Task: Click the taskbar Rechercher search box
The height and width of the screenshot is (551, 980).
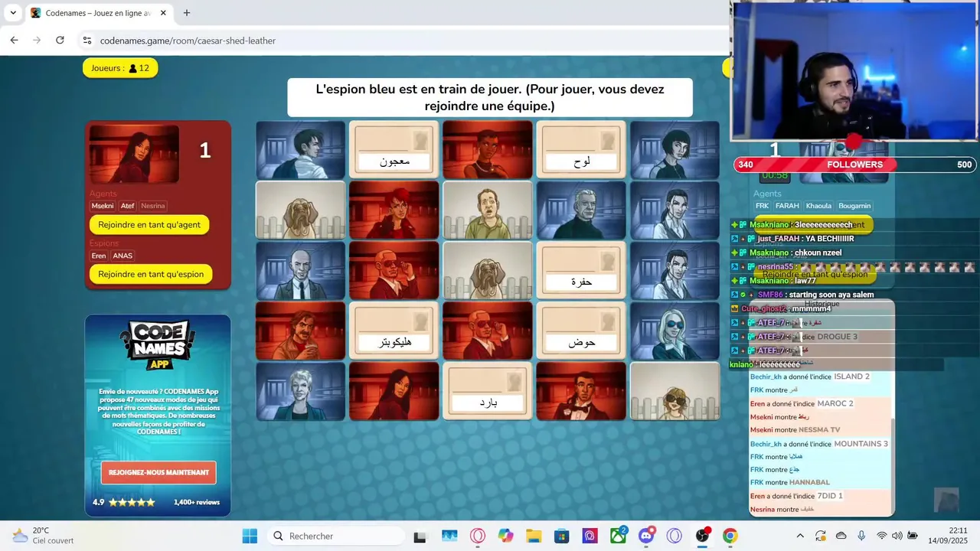Action: pos(337,536)
